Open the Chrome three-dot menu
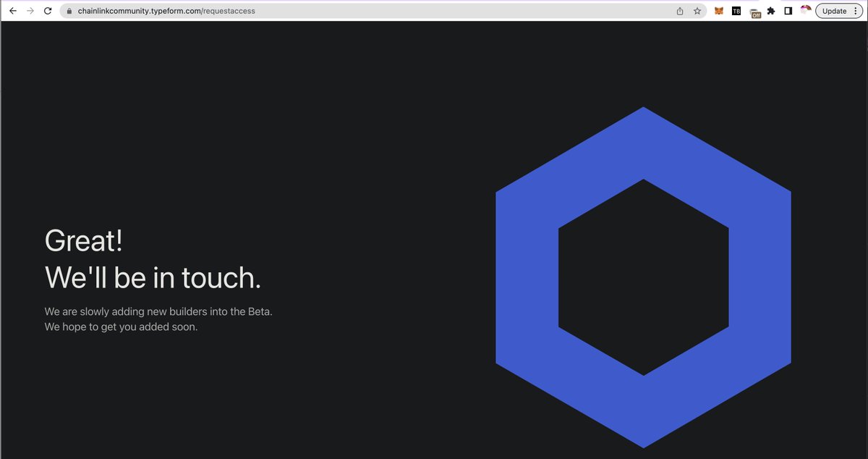The height and width of the screenshot is (459, 868). point(856,11)
